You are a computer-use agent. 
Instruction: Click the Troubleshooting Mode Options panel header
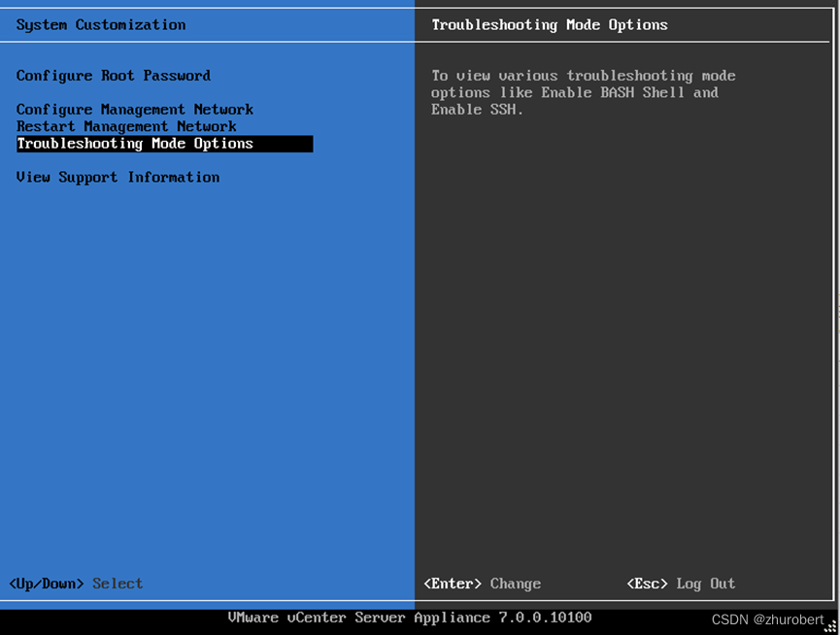(550, 24)
